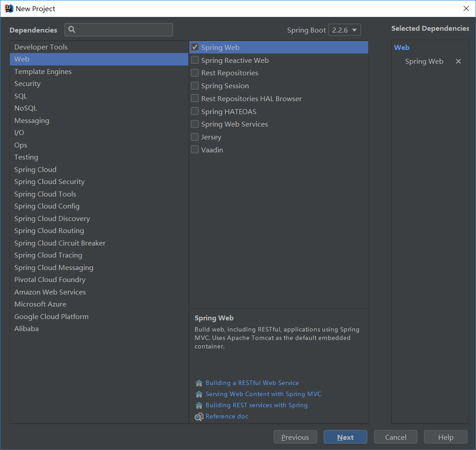Click Web heading in Selected Dependencies

pyautogui.click(x=402, y=48)
